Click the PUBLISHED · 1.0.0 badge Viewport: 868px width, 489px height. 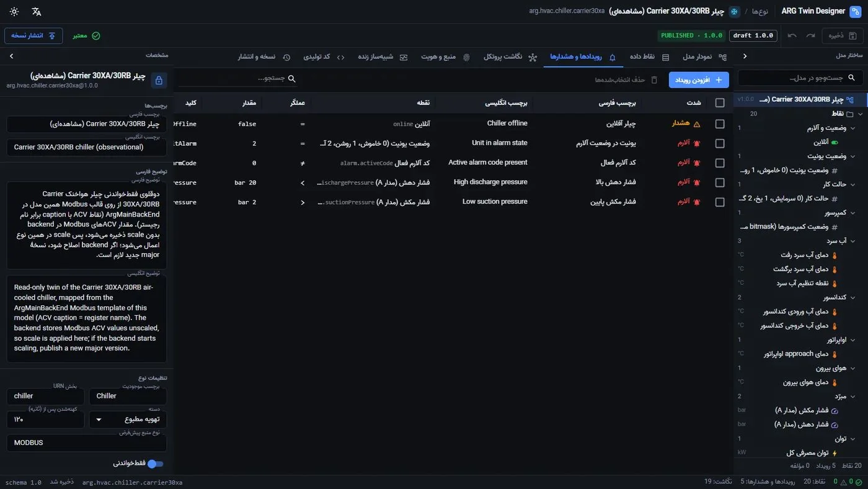pos(691,35)
